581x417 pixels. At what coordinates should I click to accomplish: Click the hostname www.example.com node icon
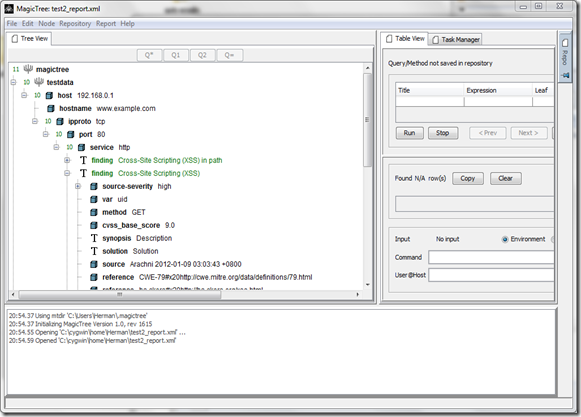tap(51, 108)
